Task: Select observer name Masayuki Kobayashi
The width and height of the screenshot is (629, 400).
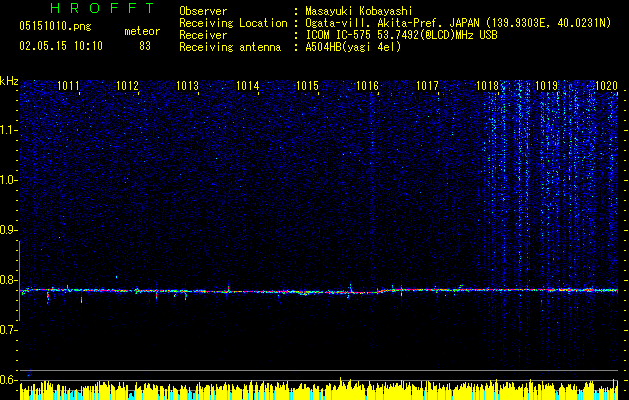Action: tap(358, 11)
